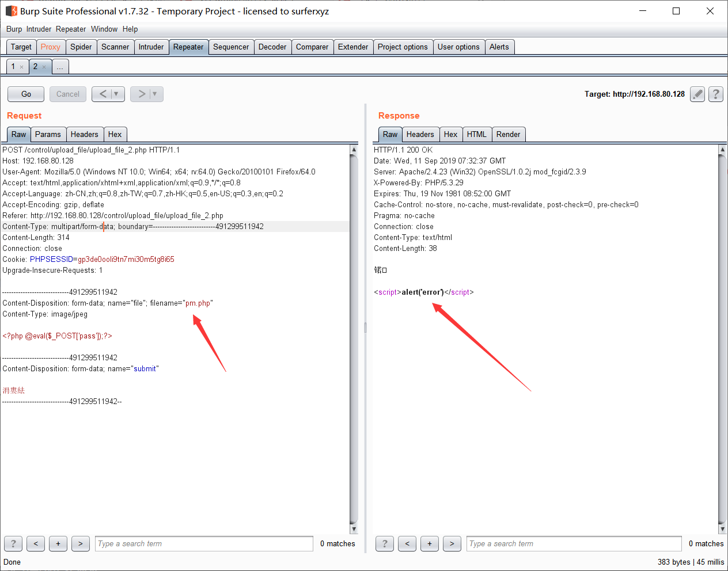The height and width of the screenshot is (571, 728).
Task: Click the filename "pm.php" text in request
Action: tap(198, 303)
